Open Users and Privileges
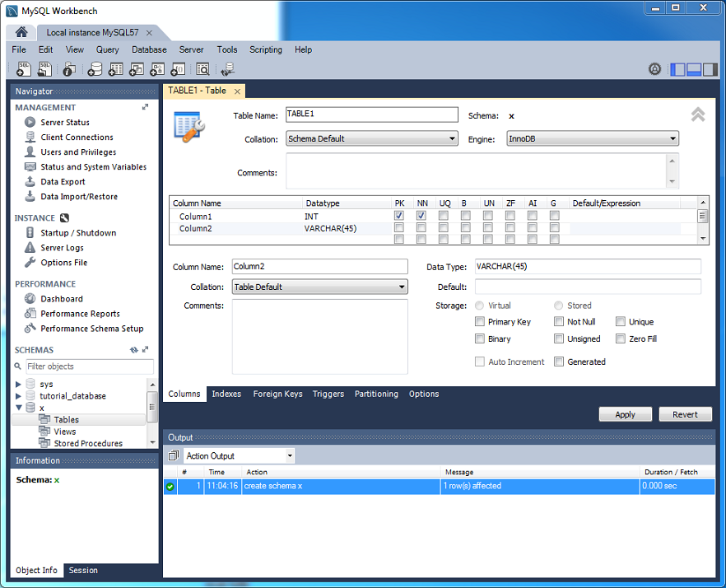This screenshot has height=588, width=726. 78,152
